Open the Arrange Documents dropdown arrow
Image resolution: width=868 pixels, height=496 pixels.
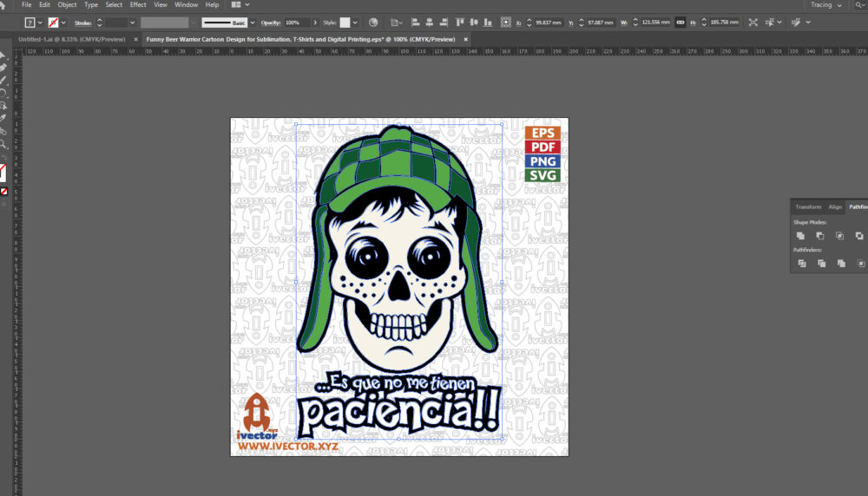247,4
